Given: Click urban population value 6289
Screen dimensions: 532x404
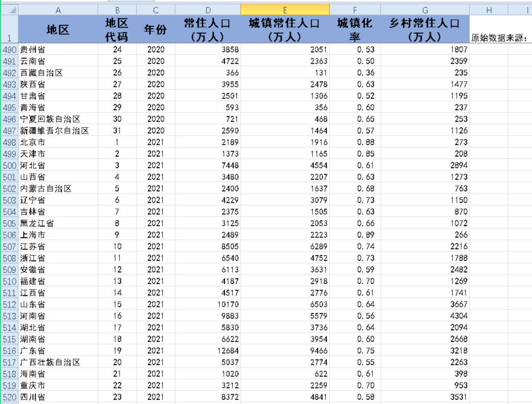Looking at the screenshot, I should tap(285, 246).
